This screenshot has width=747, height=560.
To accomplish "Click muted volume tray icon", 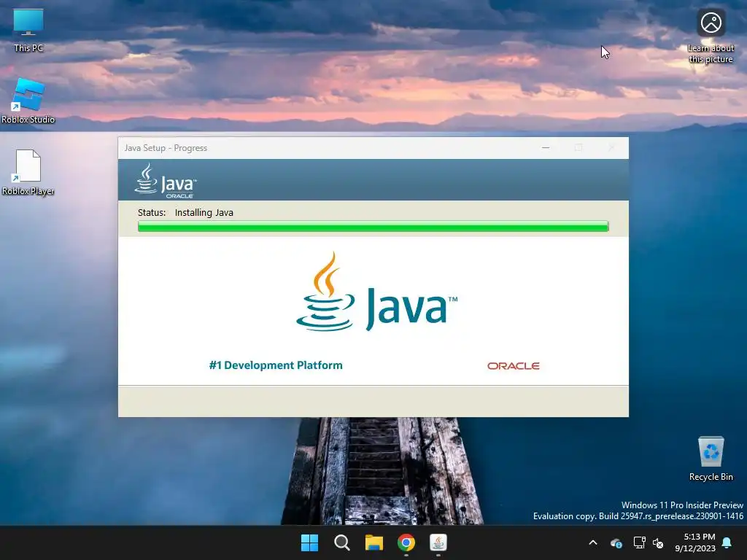I will click(658, 542).
